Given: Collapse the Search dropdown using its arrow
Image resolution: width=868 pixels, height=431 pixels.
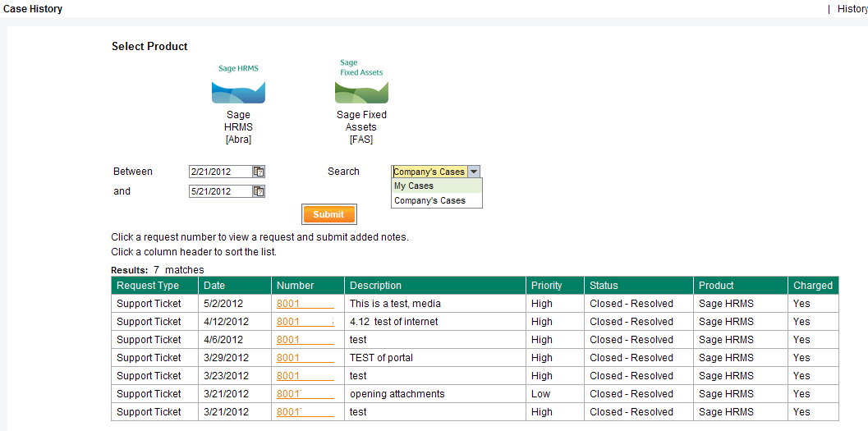Looking at the screenshot, I should coord(474,172).
